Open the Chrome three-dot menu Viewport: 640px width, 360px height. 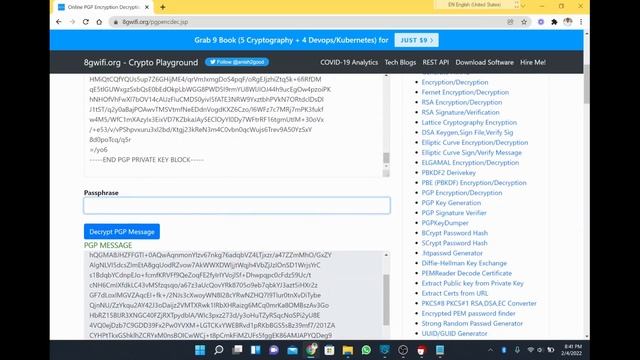click(581, 22)
